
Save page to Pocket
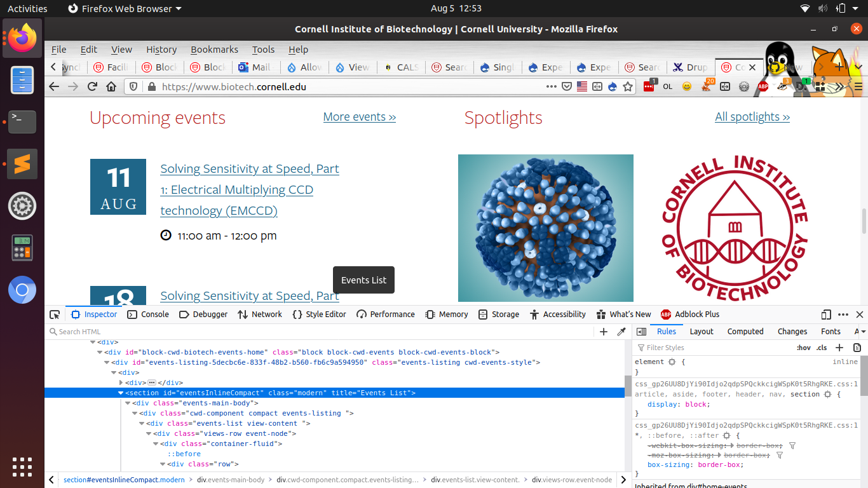[x=567, y=86]
